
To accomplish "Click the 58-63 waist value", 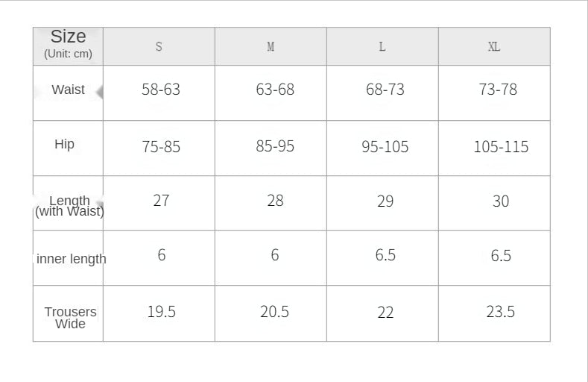I will coord(161,90).
